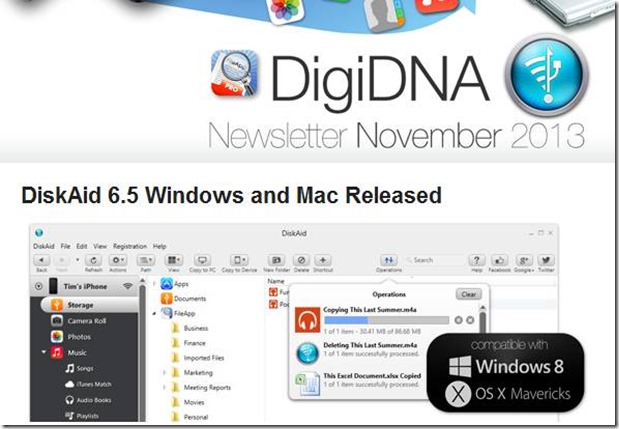The width and height of the screenshot is (619, 429).
Task: Select Apps in the storage tree
Action: [174, 284]
